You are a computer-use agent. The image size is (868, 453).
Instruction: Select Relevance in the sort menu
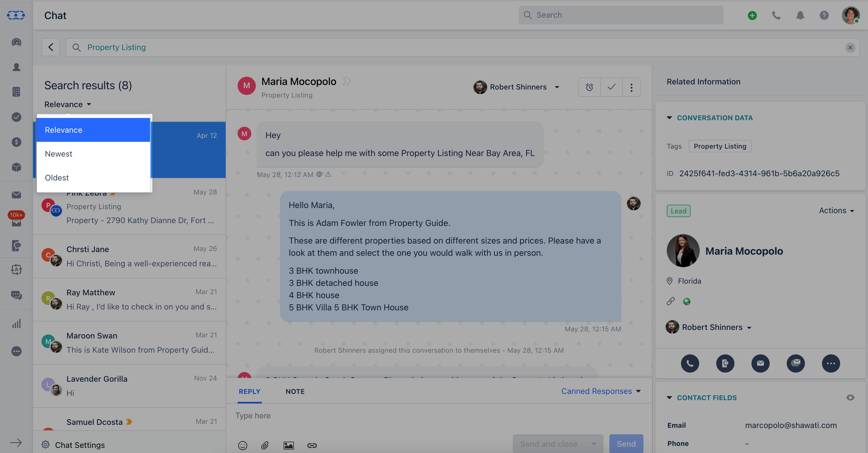coord(93,130)
